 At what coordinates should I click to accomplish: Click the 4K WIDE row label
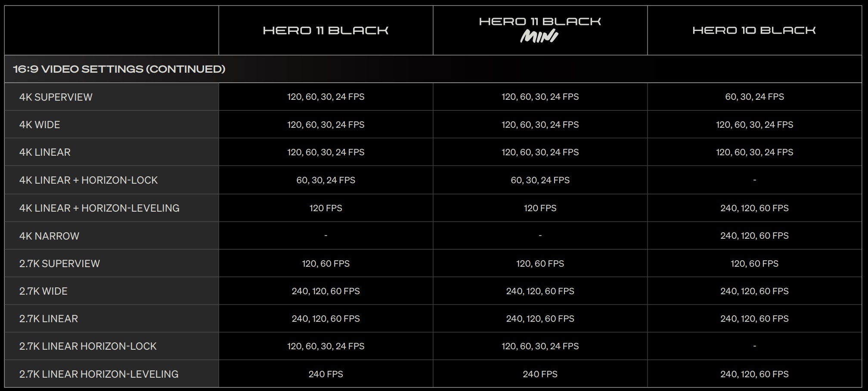[x=40, y=125]
